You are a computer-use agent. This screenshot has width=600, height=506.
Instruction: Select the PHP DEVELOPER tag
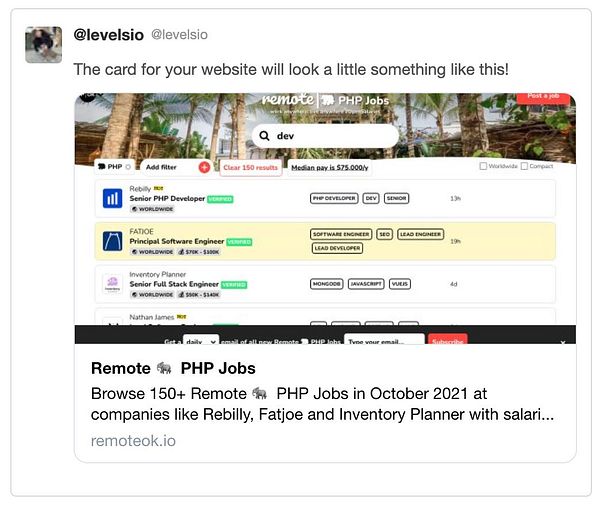pos(334,198)
